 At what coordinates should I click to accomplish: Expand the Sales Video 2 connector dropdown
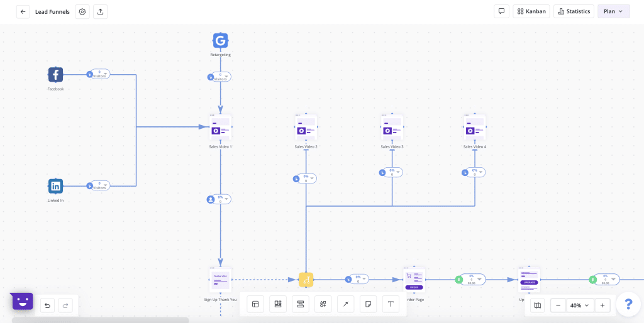coord(312,178)
